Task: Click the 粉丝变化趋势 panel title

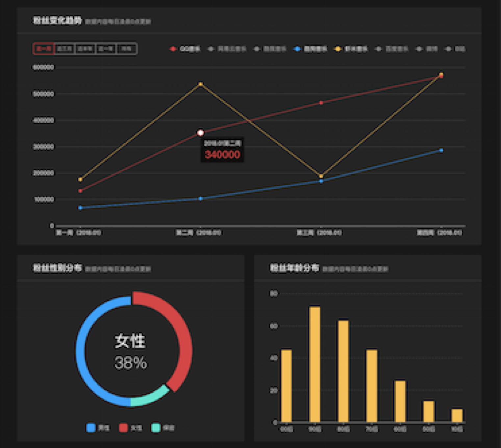Action: [x=57, y=20]
